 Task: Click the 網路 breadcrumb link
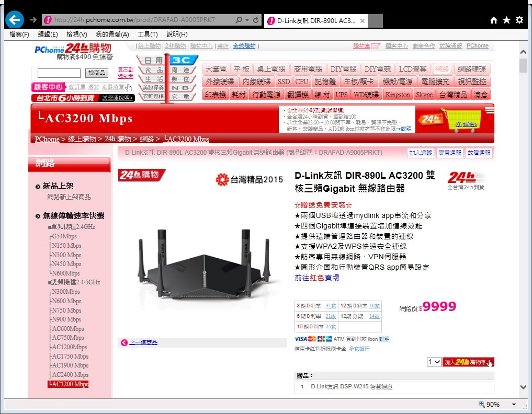[x=146, y=139]
